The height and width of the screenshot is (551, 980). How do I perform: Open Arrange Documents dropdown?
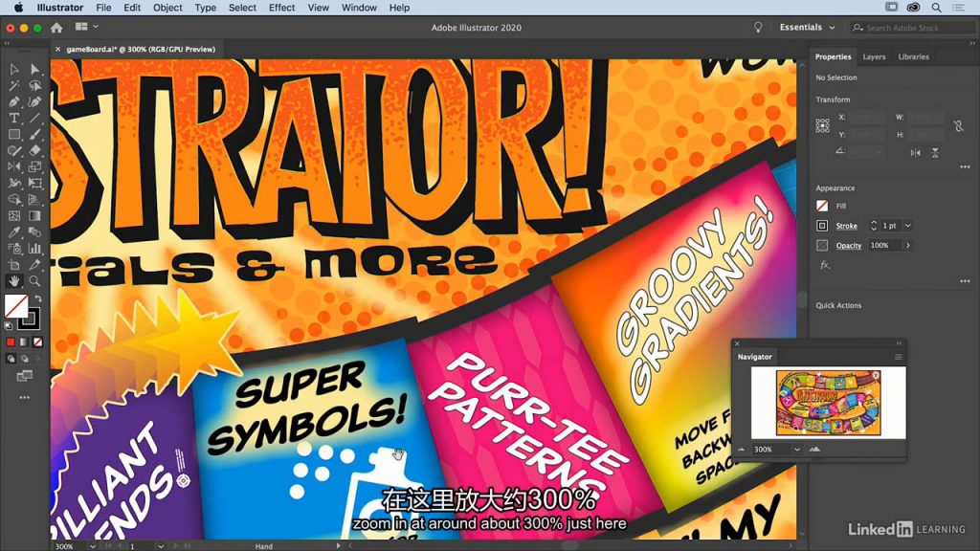click(x=86, y=27)
